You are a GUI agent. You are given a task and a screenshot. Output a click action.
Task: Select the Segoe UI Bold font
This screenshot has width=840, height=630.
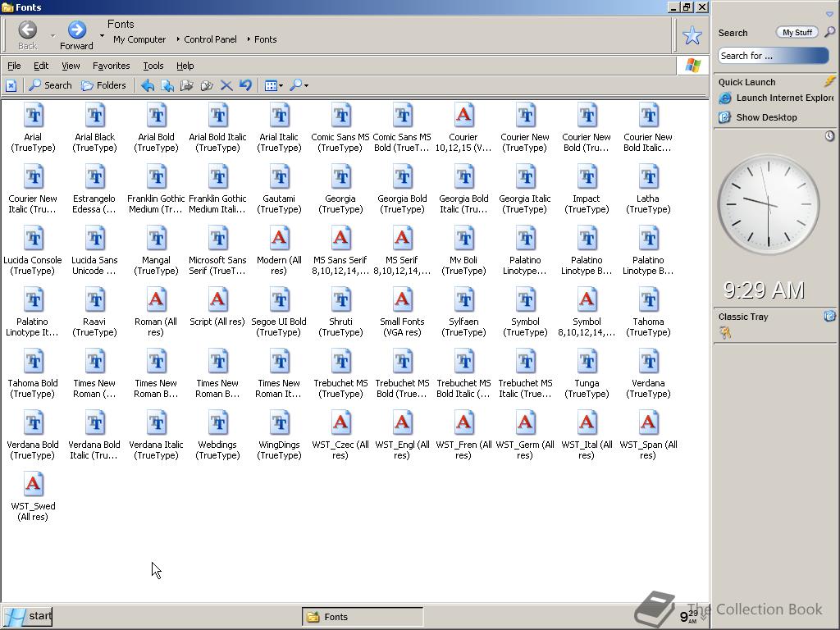pos(279,313)
